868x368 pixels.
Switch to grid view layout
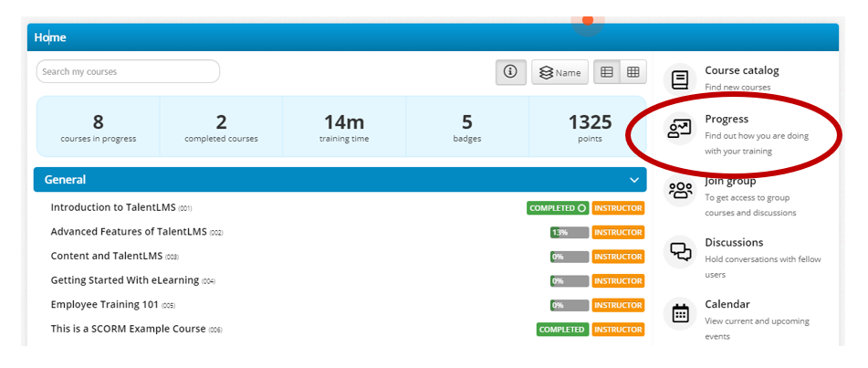point(633,72)
